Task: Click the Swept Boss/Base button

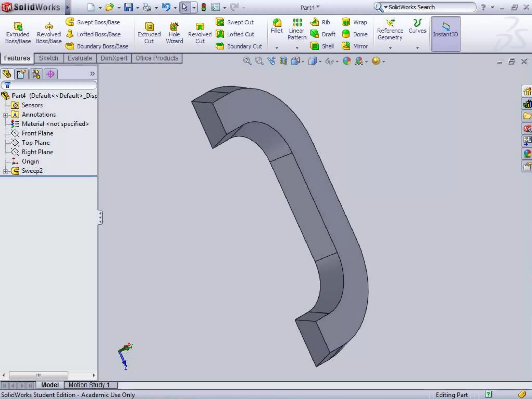Action: point(93,22)
